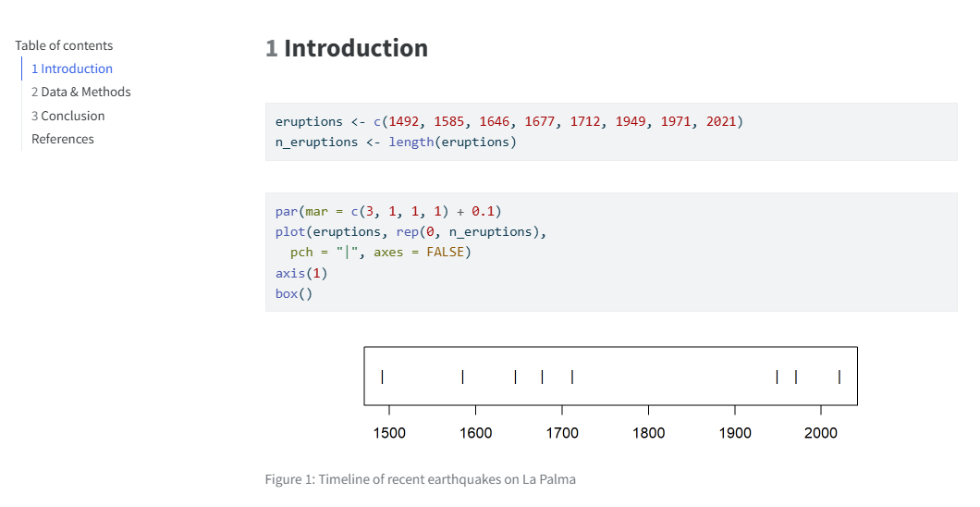Click the "Table of contents" sidebar title

coord(64,45)
